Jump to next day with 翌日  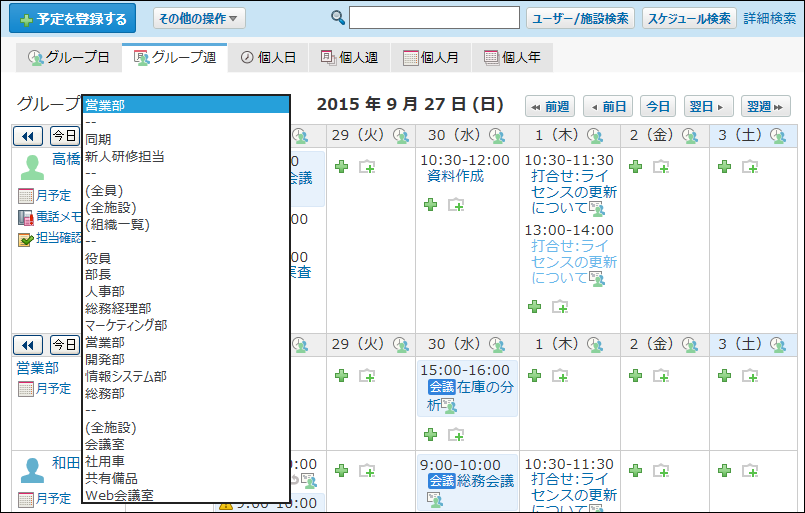click(x=708, y=106)
